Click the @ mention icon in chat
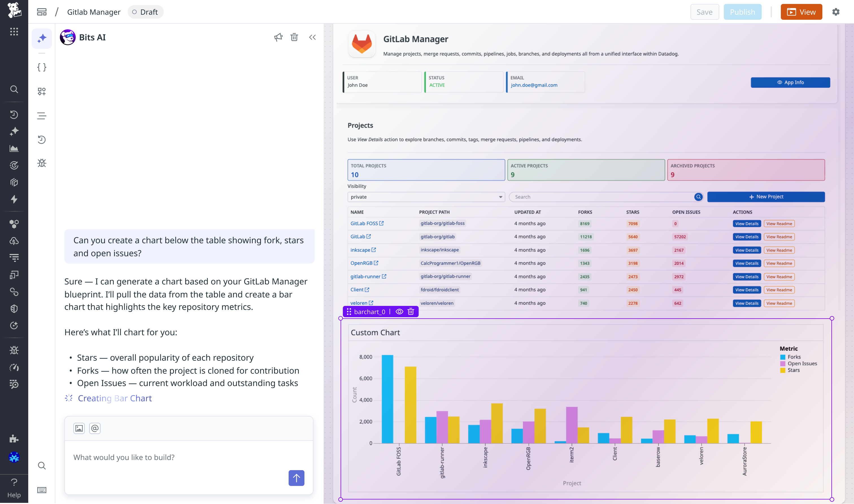This screenshot has width=854, height=504. [95, 428]
